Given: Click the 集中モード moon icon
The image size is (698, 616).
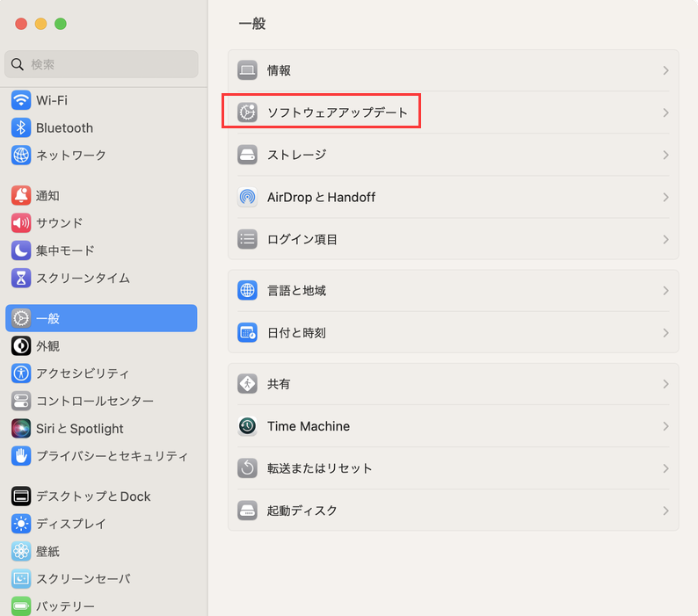Looking at the screenshot, I should (x=21, y=250).
